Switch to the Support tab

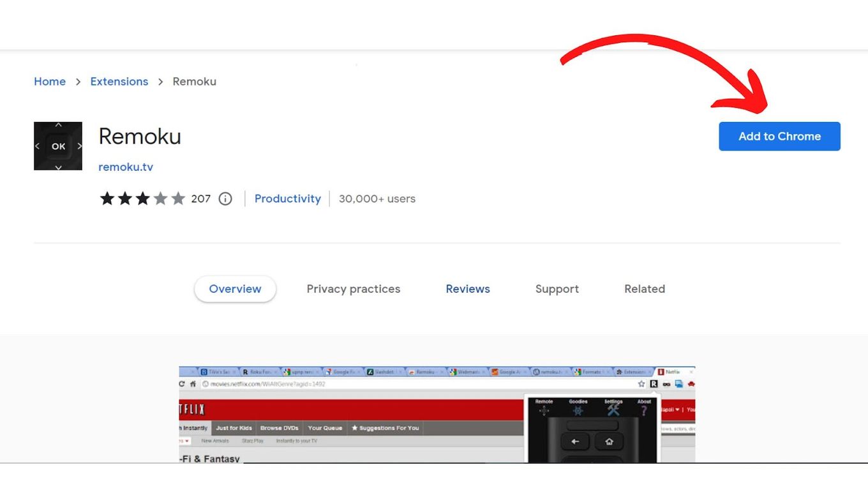pos(557,289)
